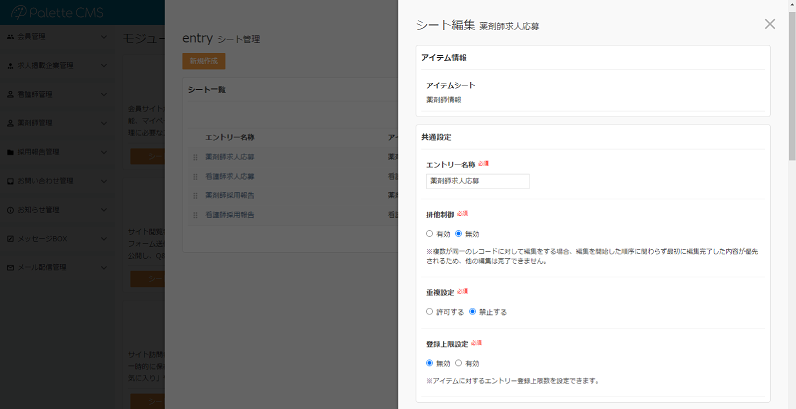
Task: Click the 会員管理 people icon in sidebar
Action: [x=10, y=37]
